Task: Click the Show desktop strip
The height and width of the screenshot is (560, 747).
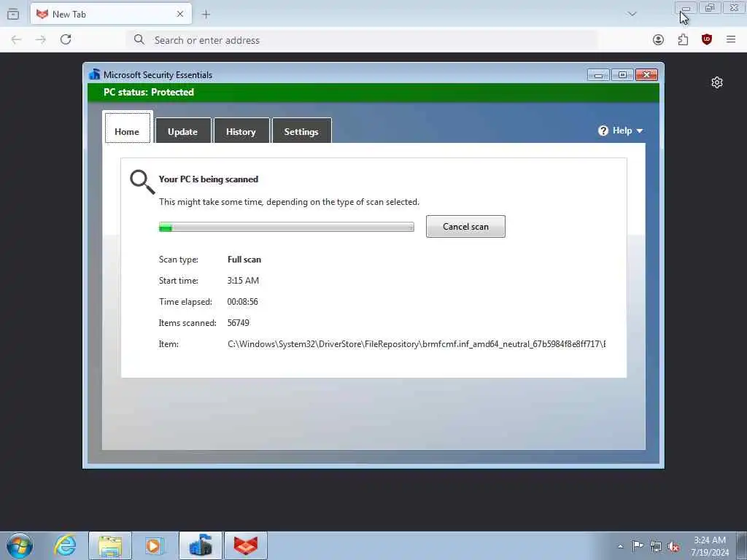Action: [742, 545]
